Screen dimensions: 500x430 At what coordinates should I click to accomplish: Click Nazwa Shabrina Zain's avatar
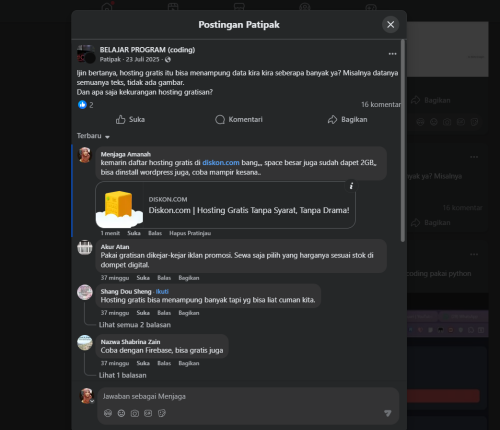(85, 343)
